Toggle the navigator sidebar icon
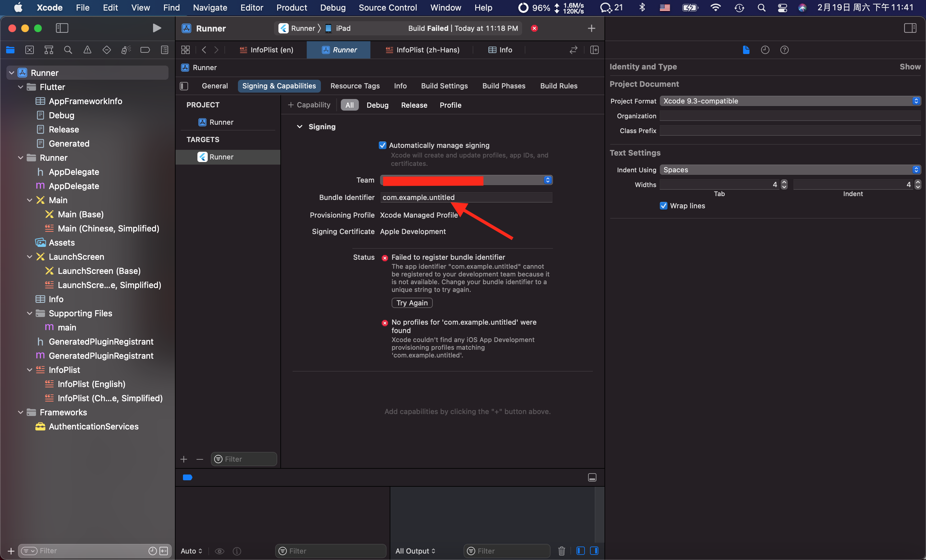 (x=62, y=28)
